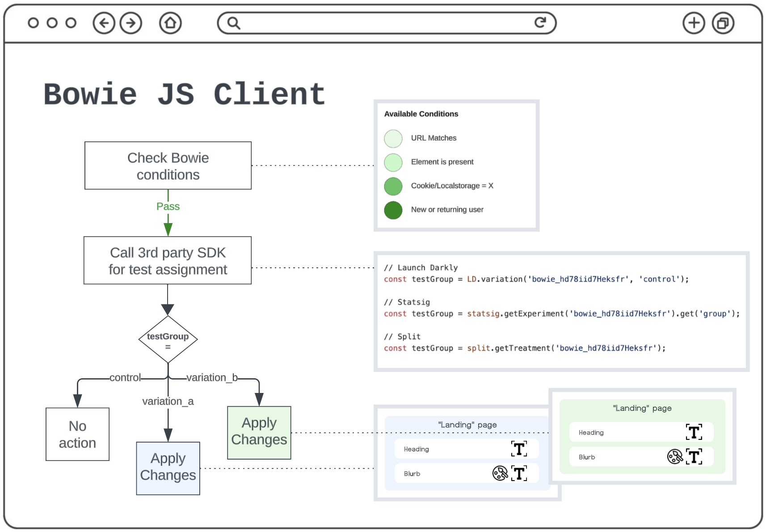Open a new tab with plus icon
Viewport: 766px width, 532px height.
(x=694, y=23)
